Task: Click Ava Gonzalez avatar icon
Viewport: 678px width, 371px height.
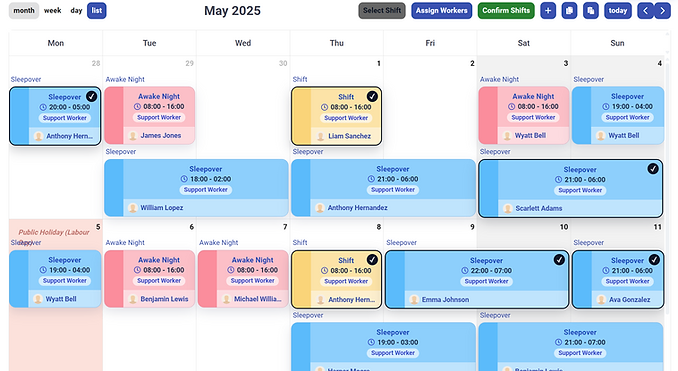Action: (x=601, y=300)
